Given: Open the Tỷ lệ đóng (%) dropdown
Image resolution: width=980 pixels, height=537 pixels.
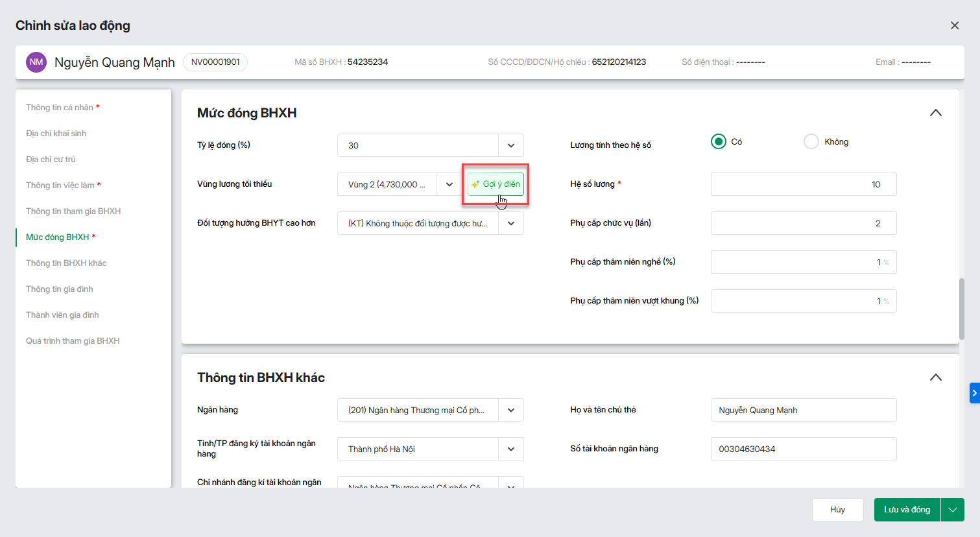Looking at the screenshot, I should [x=511, y=145].
